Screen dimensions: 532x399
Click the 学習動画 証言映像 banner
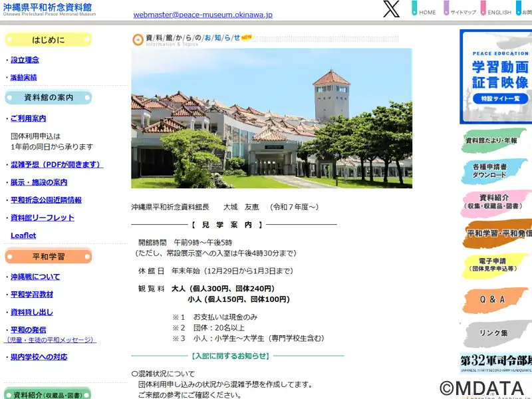(x=496, y=77)
